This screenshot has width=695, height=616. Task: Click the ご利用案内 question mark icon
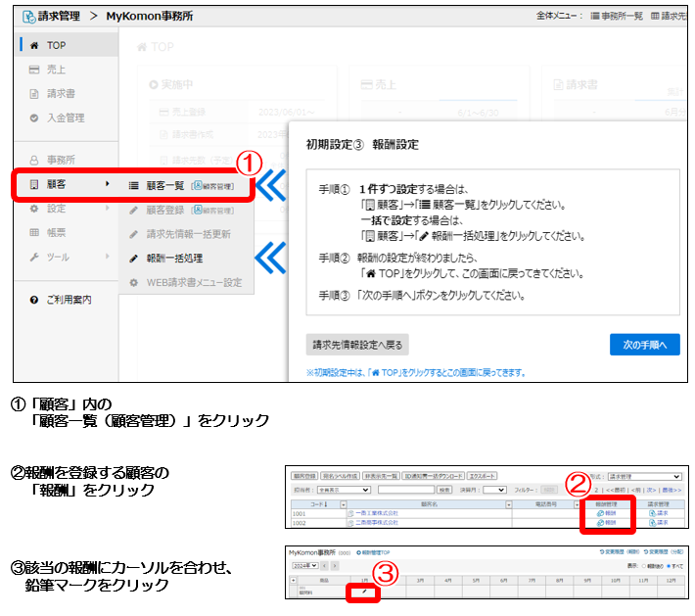[33, 299]
